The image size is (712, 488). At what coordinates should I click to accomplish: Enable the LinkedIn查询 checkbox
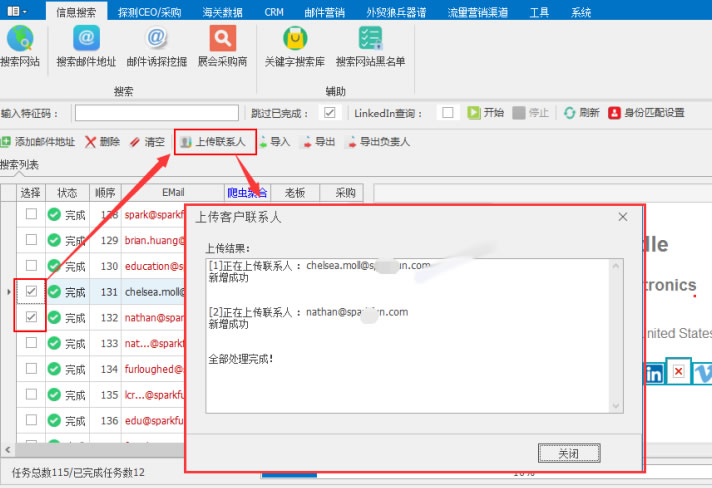tap(448, 113)
